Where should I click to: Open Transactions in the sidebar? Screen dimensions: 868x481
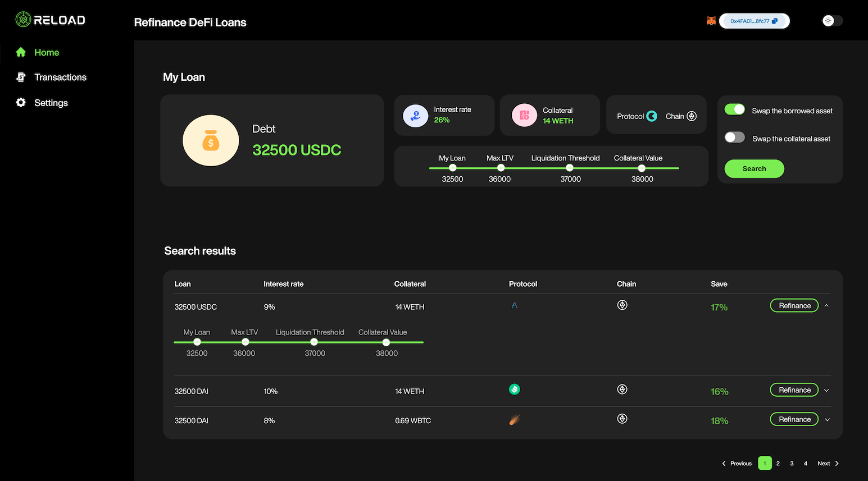60,77
